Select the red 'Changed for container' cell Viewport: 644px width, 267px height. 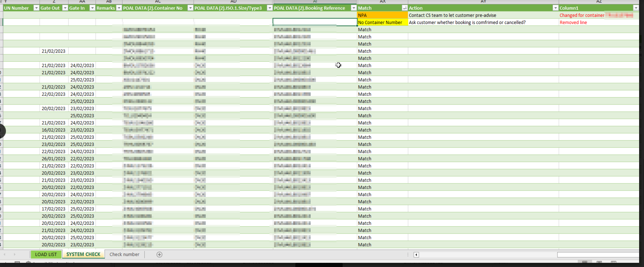click(599, 15)
